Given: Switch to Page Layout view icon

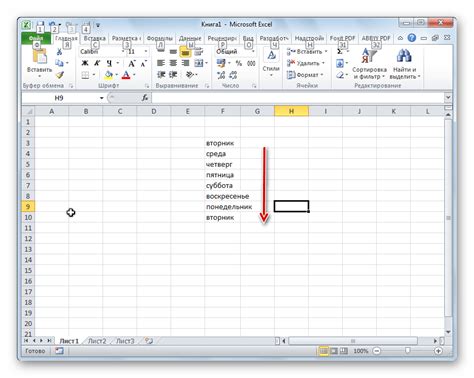Looking at the screenshot, I should pos(334,351).
